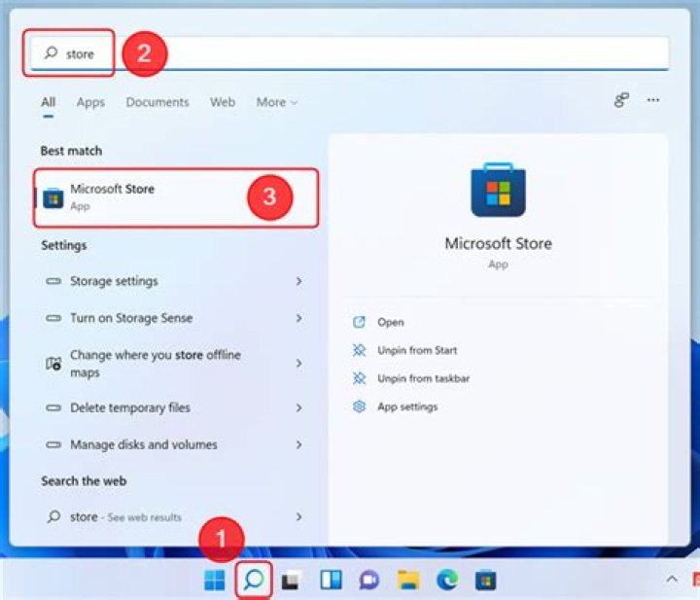Click the Windows Start button in taskbar
The width and height of the screenshot is (700, 600).
pos(214,581)
